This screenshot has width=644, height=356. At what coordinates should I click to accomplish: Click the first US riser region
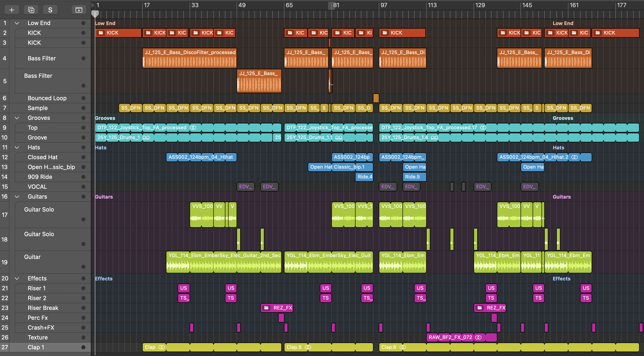pyautogui.click(x=184, y=288)
